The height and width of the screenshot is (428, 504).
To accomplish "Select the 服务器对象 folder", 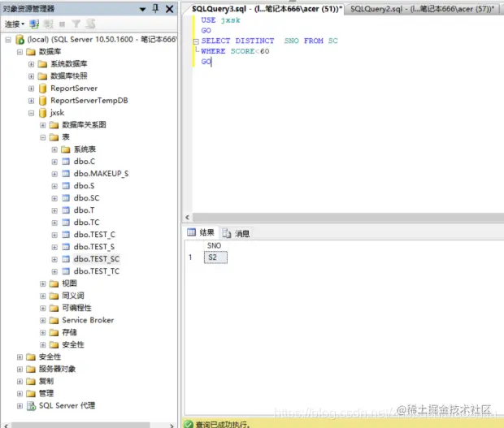I will tap(57, 369).
